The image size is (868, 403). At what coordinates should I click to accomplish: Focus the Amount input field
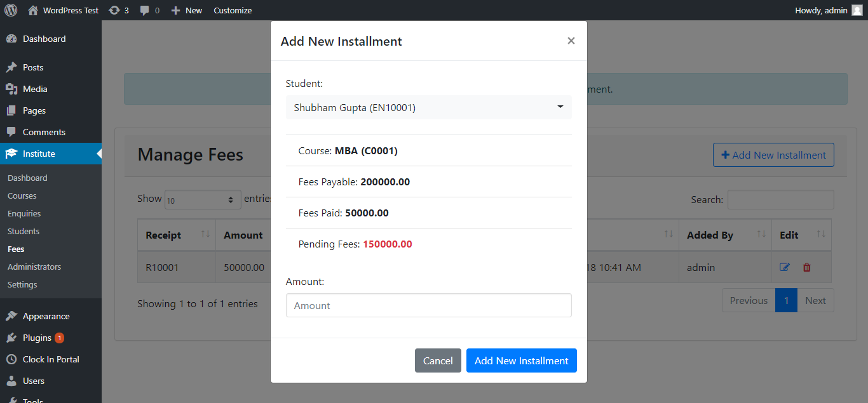[x=429, y=305]
